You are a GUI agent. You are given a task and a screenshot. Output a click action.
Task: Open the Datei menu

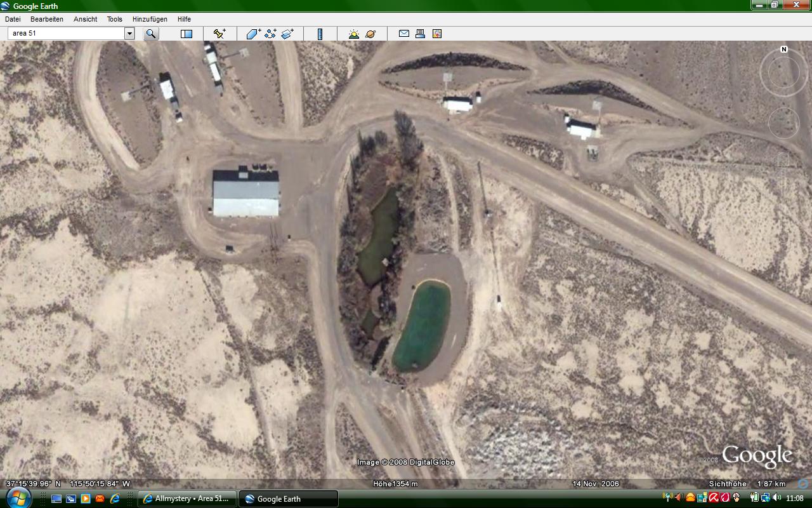13,19
